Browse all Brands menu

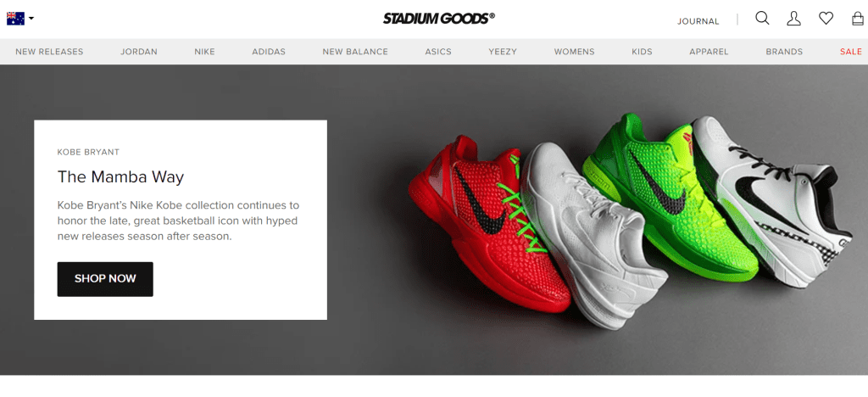[784, 52]
